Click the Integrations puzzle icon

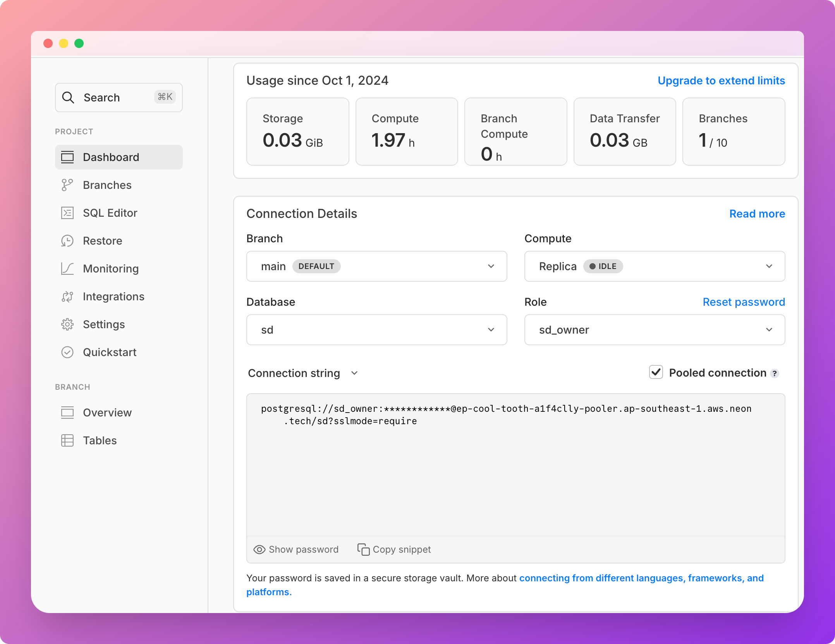coord(67,296)
